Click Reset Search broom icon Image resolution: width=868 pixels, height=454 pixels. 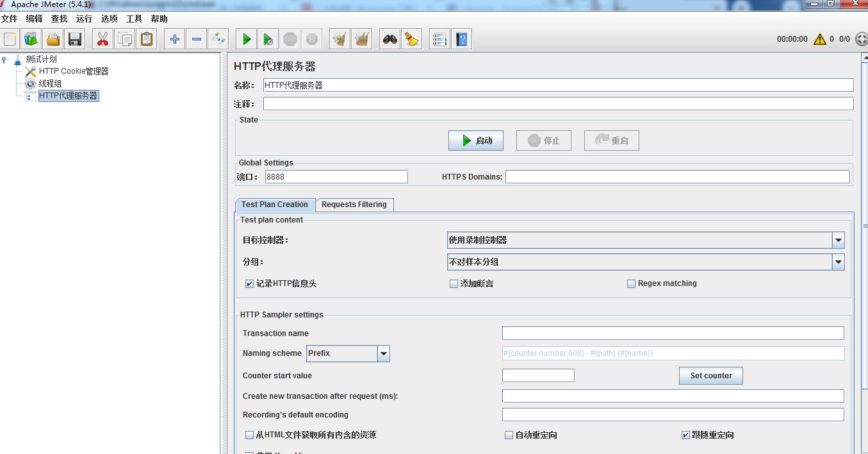click(411, 39)
